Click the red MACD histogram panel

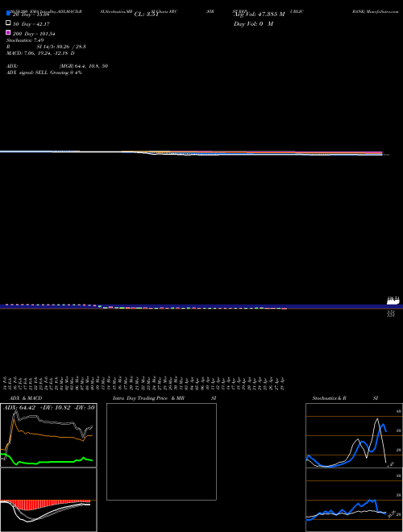pyautogui.click(x=48, y=500)
